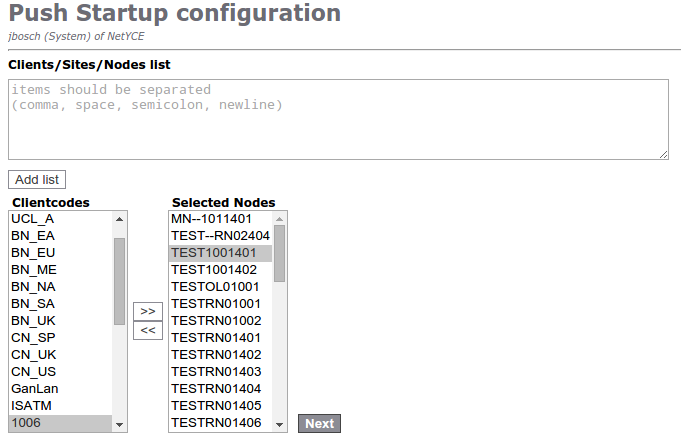Select node TESTOL01001
The width and height of the screenshot is (681, 439).
(215, 287)
